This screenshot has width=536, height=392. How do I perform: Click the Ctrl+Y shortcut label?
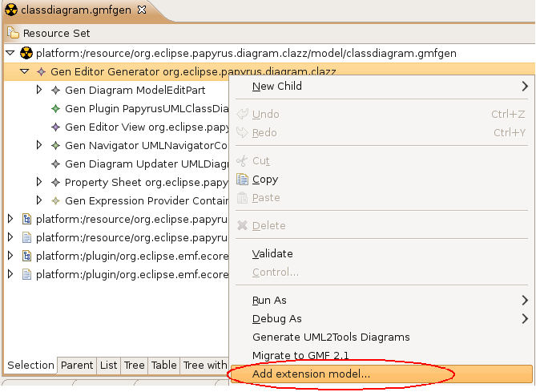pyautogui.click(x=510, y=133)
